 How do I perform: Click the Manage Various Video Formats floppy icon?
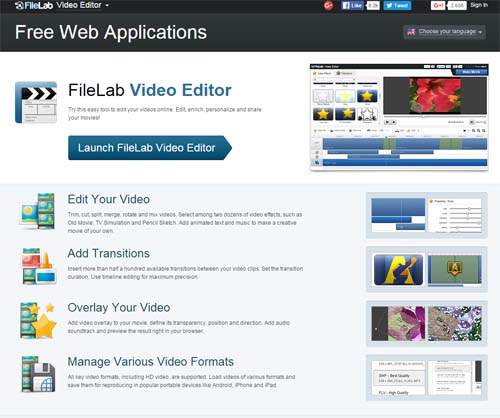click(38, 374)
